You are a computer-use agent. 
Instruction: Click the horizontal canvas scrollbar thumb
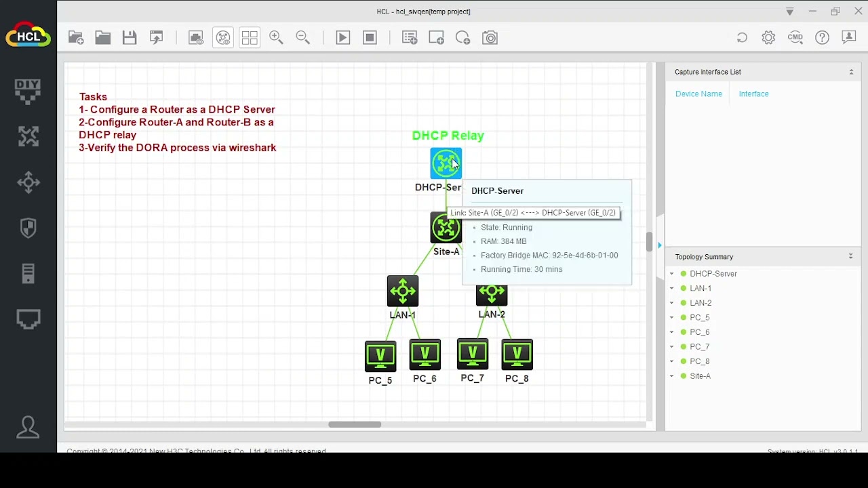[x=355, y=425]
